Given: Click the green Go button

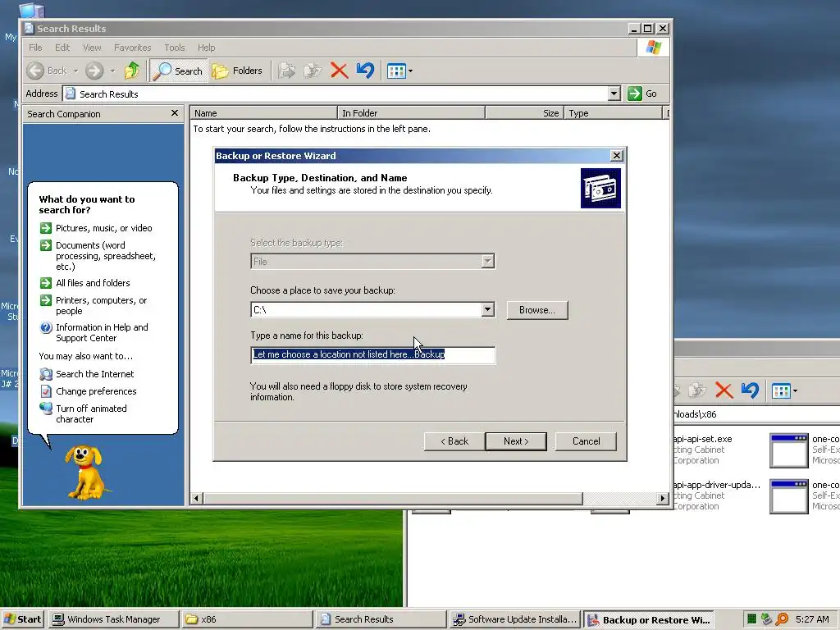Looking at the screenshot, I should click(x=643, y=94).
